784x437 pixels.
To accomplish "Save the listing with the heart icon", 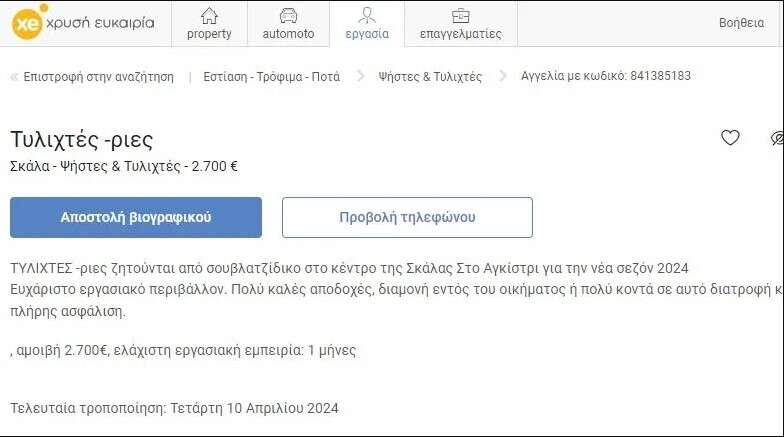I will (730, 138).
